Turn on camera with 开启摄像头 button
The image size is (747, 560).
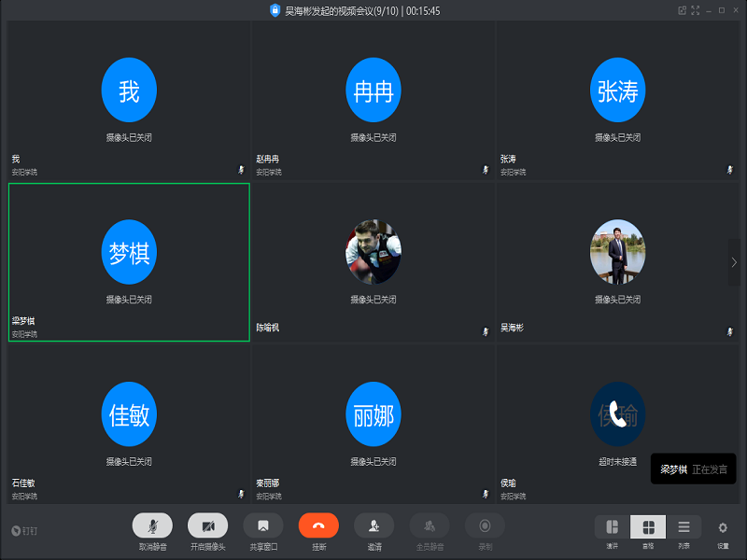(207, 525)
